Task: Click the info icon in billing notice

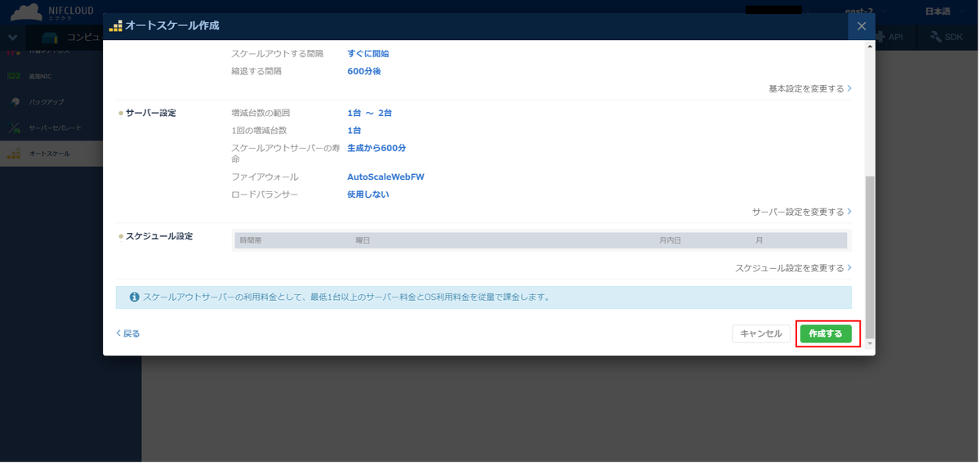Action: (x=134, y=297)
